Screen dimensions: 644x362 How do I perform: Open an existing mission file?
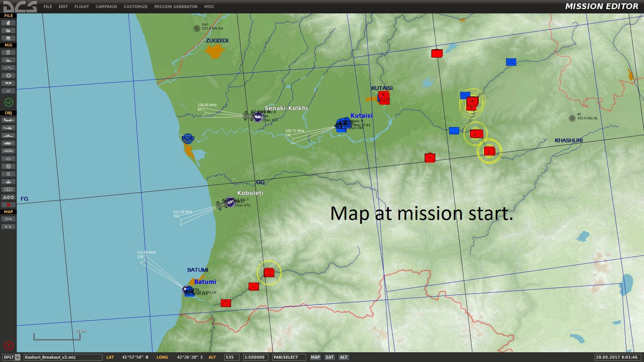(x=8, y=31)
